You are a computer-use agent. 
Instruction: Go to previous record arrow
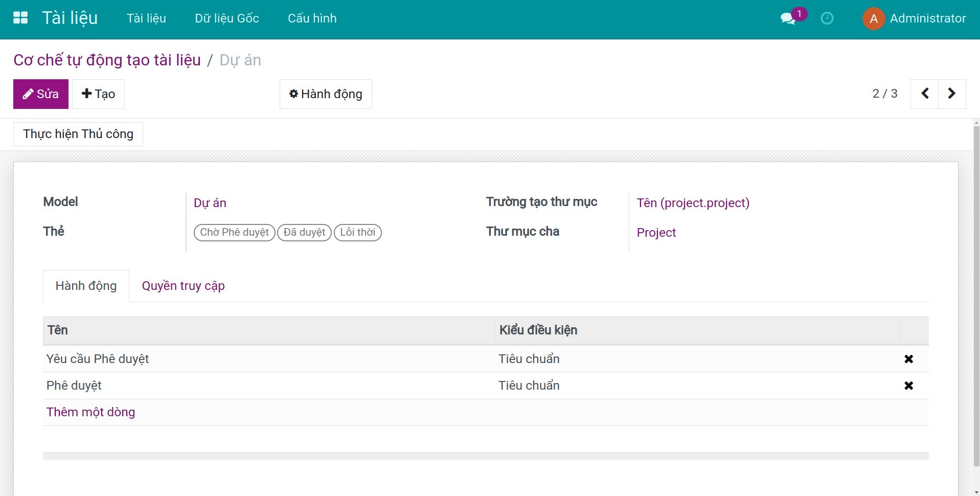924,94
